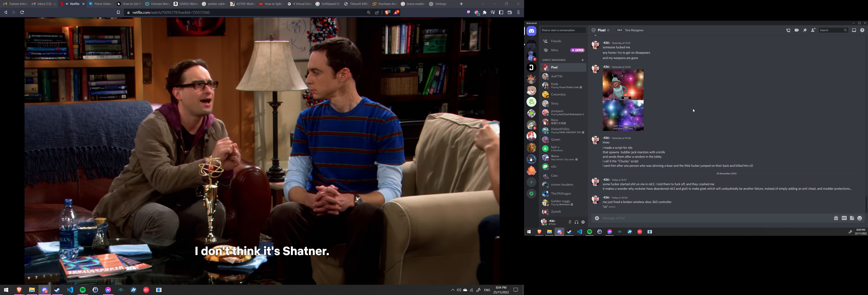Open the Nitro page in Discord
Viewport: 868px width, 295px height.
click(x=563, y=50)
